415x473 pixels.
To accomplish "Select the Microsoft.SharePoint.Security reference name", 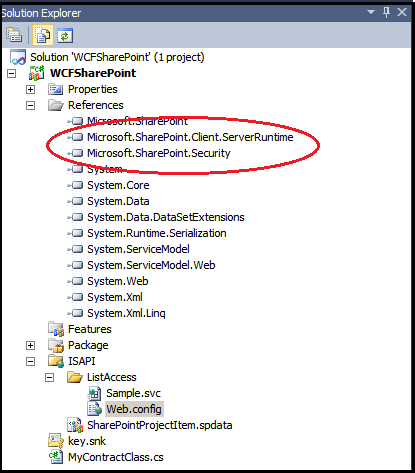I will [159, 153].
